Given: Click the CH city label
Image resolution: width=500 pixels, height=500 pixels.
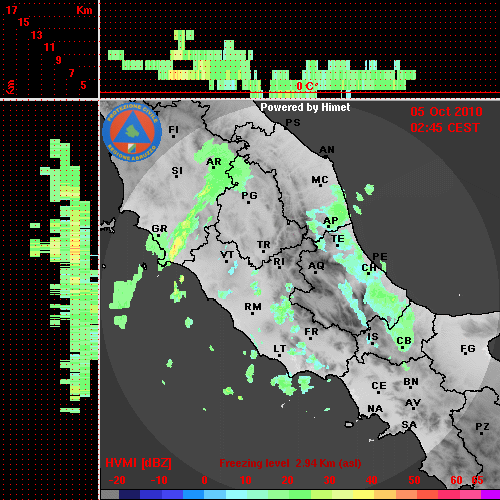Looking at the screenshot, I should pos(369,268).
